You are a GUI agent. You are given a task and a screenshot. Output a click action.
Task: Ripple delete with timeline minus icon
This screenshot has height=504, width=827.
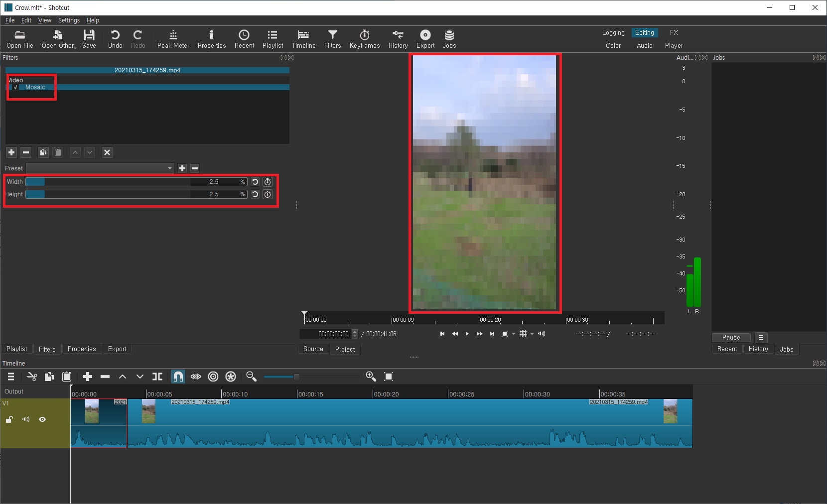(105, 377)
